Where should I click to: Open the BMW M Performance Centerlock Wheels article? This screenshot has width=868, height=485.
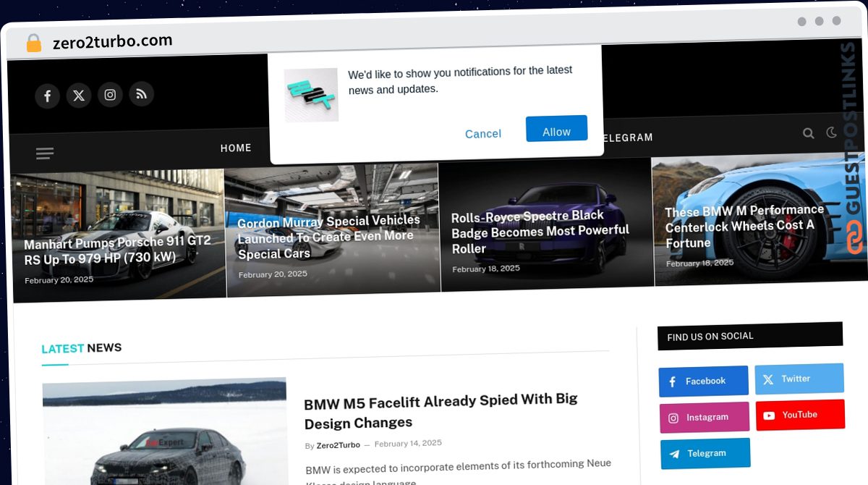(744, 226)
